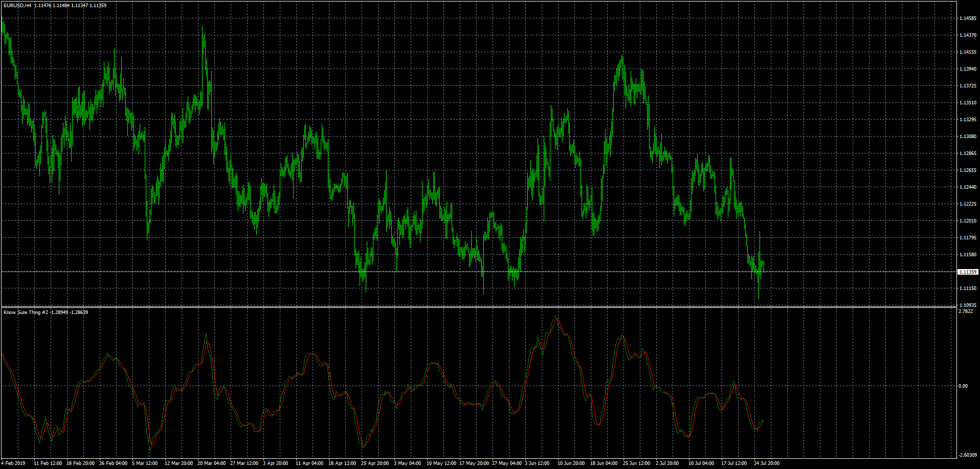The height and width of the screenshot is (469, 980).
Task: Click the 1.11795 price scale value
Action: [x=968, y=238]
